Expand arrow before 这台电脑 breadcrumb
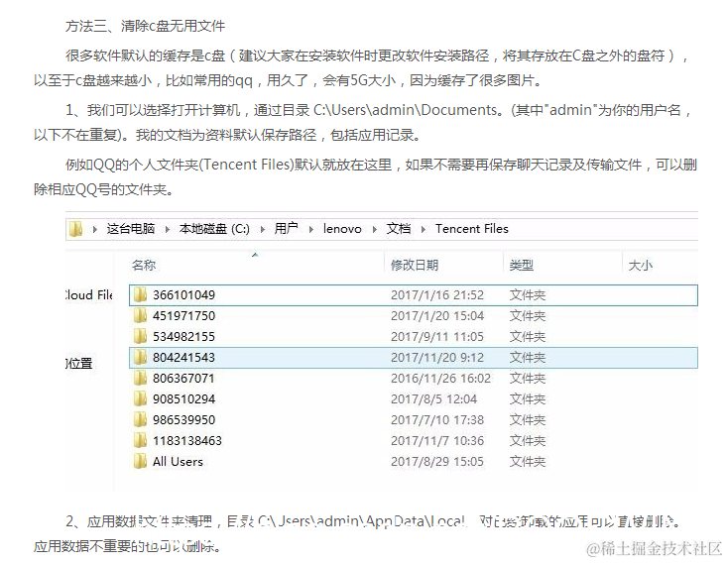Screen dimensions: 728x563 click(x=95, y=229)
